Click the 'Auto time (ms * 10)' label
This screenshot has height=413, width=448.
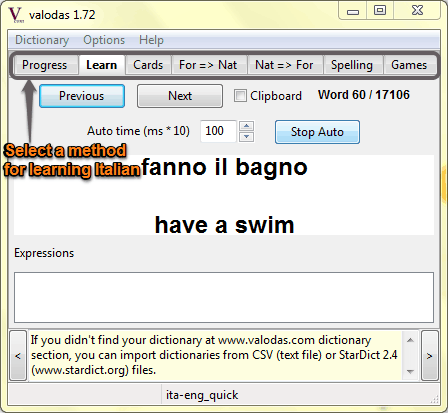click(138, 131)
